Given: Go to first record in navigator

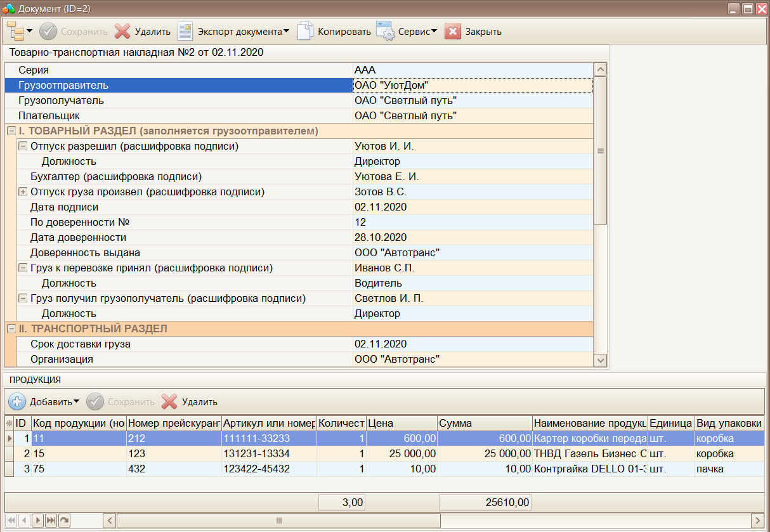Looking at the screenshot, I should [x=11, y=521].
